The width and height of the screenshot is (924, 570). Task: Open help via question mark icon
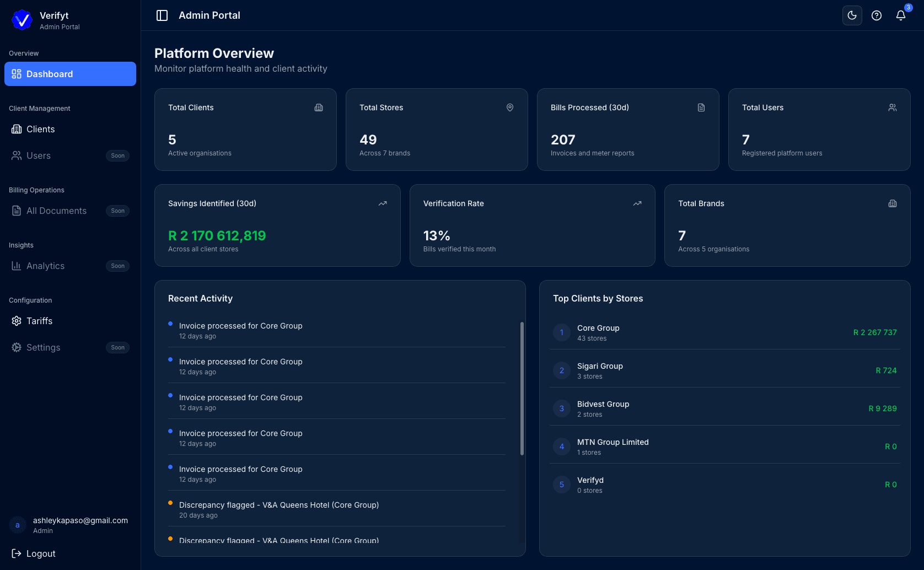point(877,15)
